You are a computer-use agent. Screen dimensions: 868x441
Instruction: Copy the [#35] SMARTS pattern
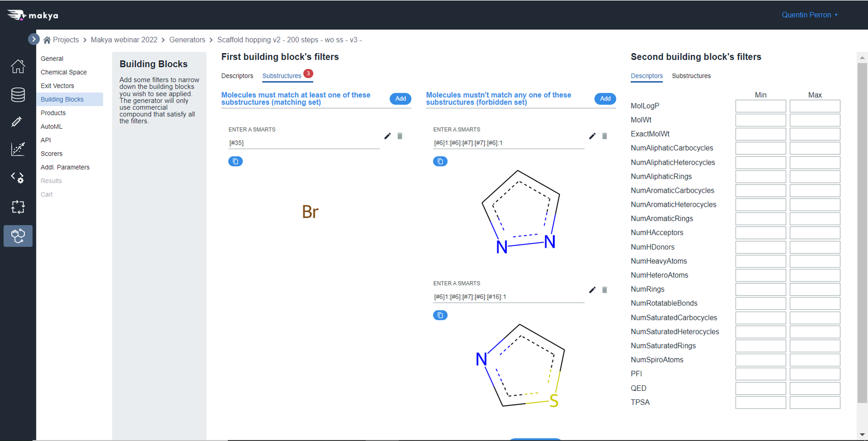[235, 161]
